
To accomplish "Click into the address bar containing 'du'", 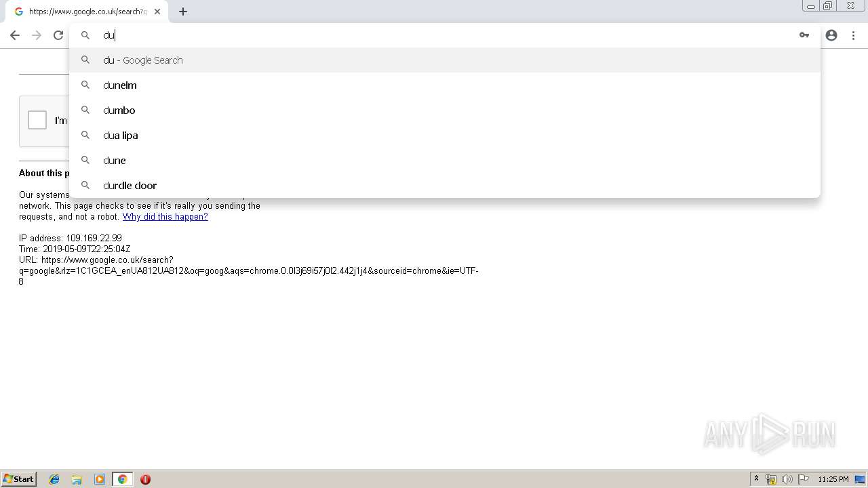I will tap(445, 35).
